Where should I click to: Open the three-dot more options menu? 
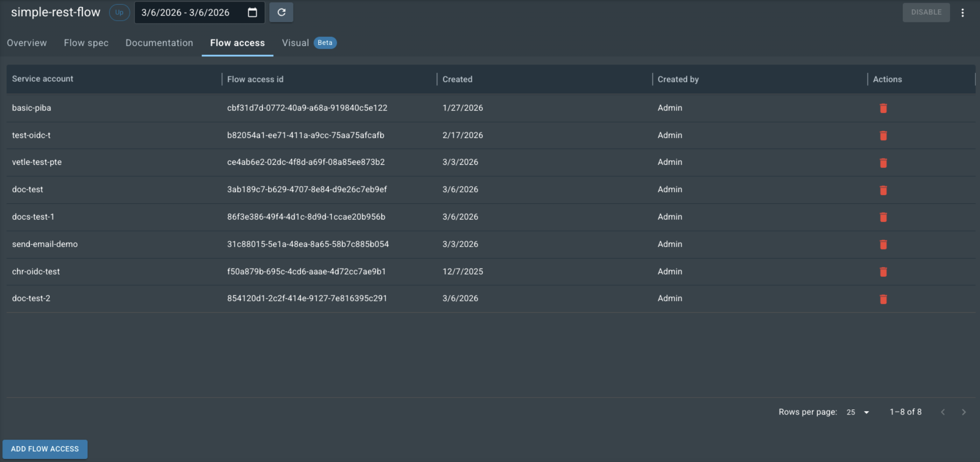[x=962, y=13]
